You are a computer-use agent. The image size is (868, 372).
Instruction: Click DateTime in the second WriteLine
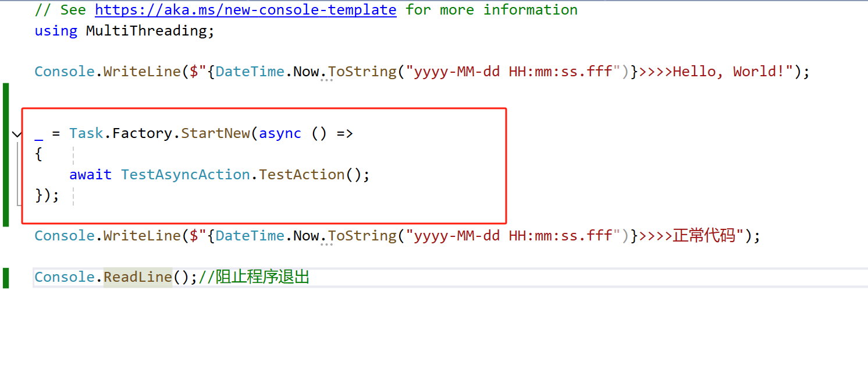[x=250, y=236]
